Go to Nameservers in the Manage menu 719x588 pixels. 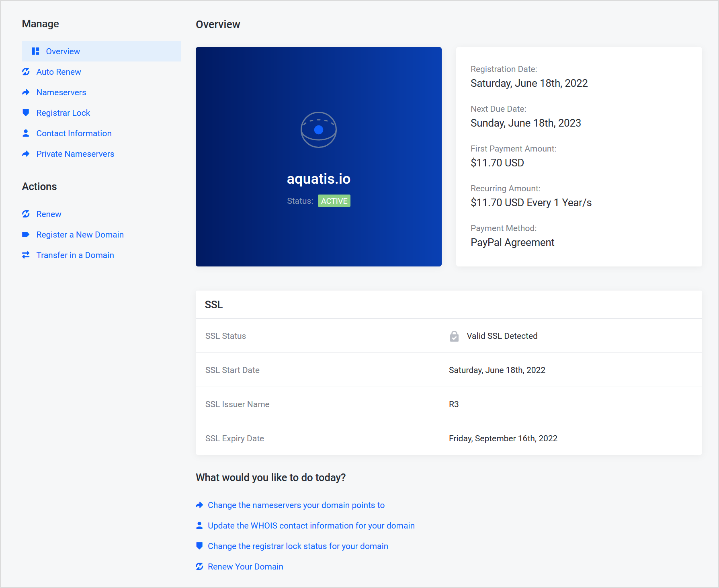[x=61, y=92]
